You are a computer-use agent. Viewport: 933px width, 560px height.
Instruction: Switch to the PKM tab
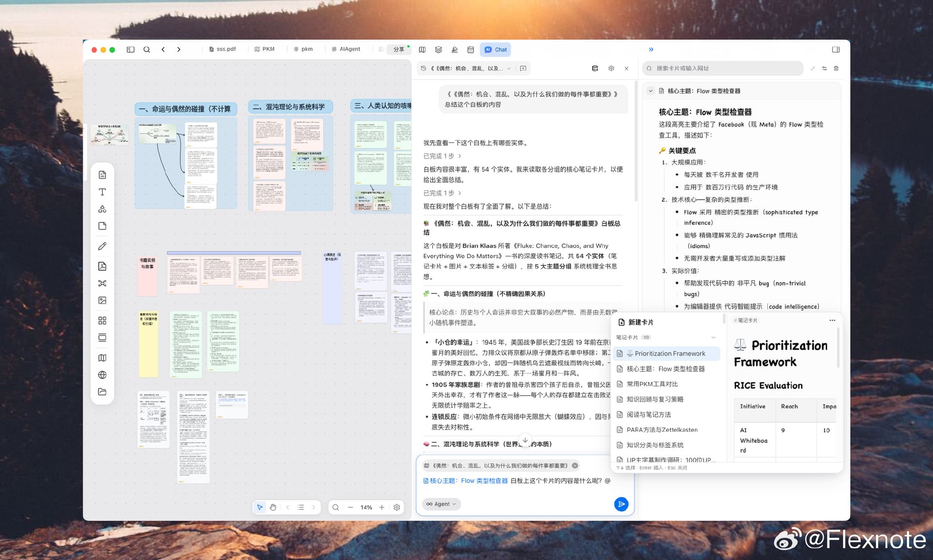tap(264, 49)
